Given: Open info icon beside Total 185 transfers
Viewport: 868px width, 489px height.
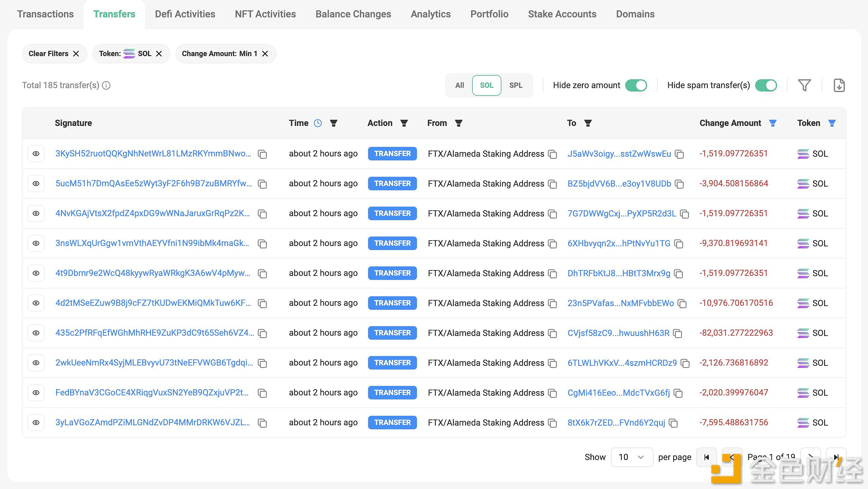Looking at the screenshot, I should coord(106,85).
